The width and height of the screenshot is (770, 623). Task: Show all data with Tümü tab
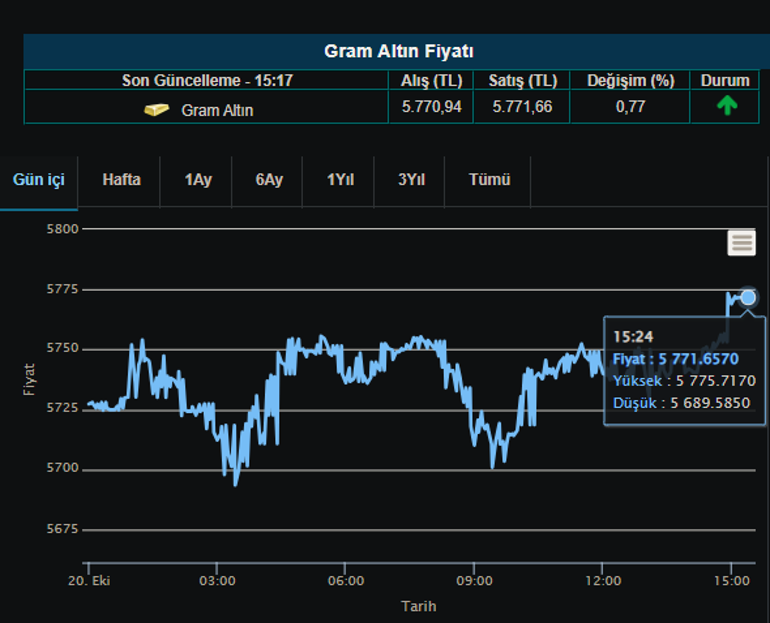(490, 180)
